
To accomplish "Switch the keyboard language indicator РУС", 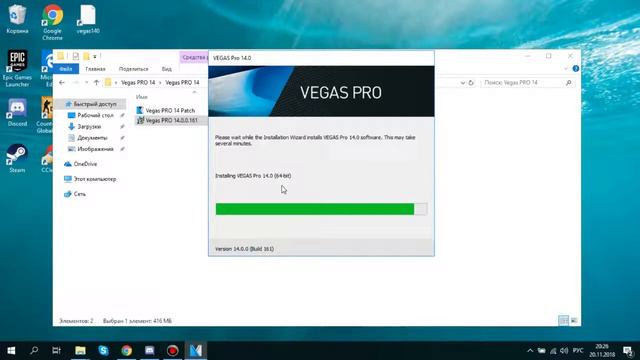I will click(x=578, y=351).
